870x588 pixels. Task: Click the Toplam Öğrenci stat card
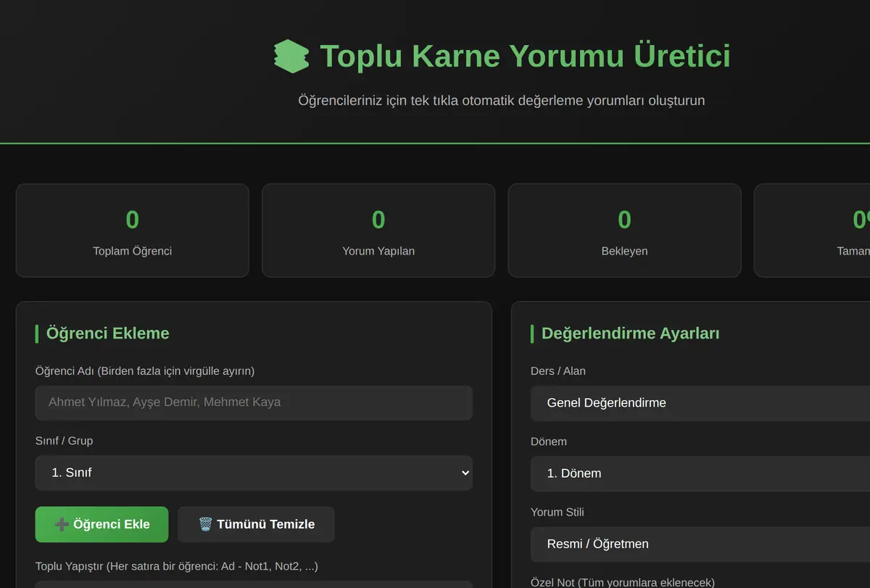[133, 231]
